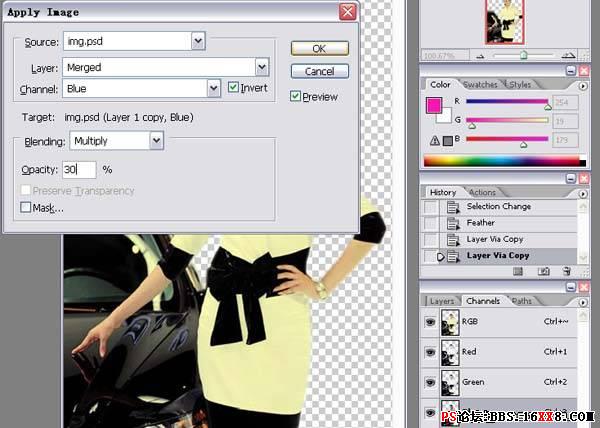Click the Navigator image thumbnail
The width and height of the screenshot is (600, 428).
tap(504, 22)
